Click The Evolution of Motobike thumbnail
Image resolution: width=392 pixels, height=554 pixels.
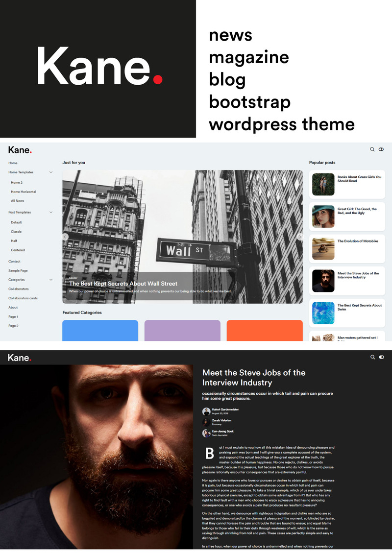point(323,248)
